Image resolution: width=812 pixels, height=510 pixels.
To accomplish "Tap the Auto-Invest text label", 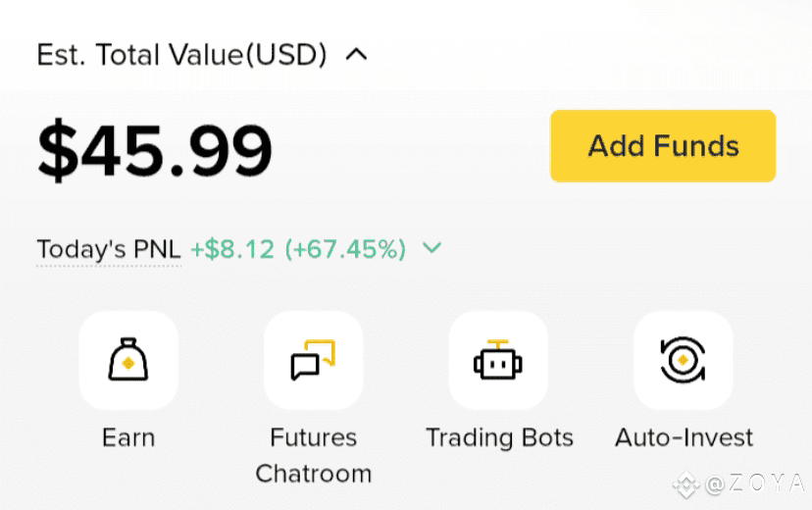I will pos(684,438).
